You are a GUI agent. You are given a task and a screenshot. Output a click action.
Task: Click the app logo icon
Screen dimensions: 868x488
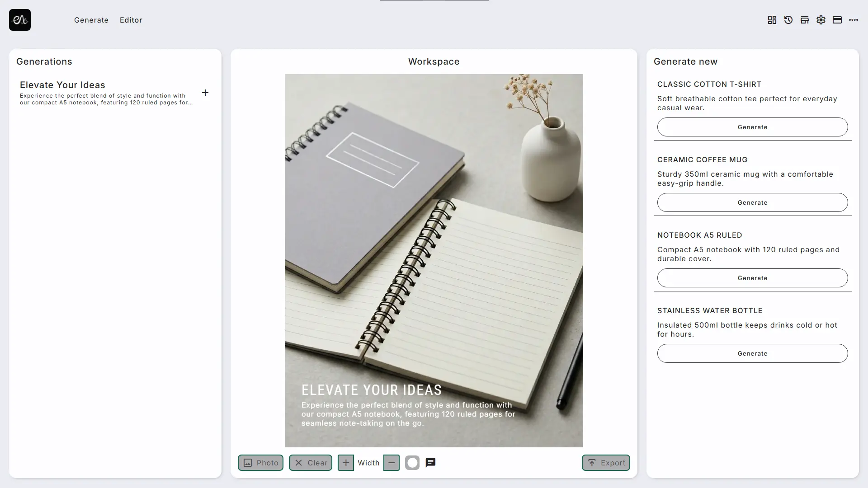pos(20,20)
